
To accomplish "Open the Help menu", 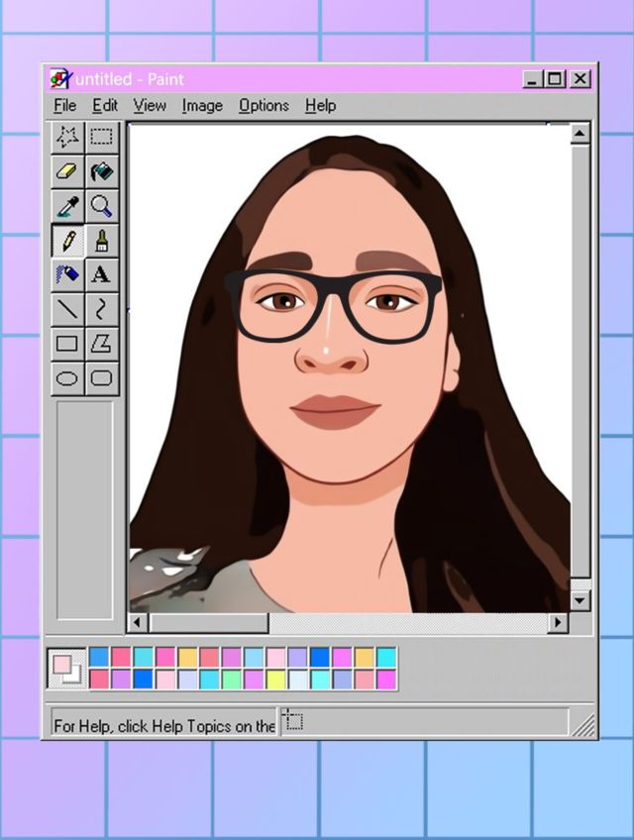I will pyautogui.click(x=320, y=105).
